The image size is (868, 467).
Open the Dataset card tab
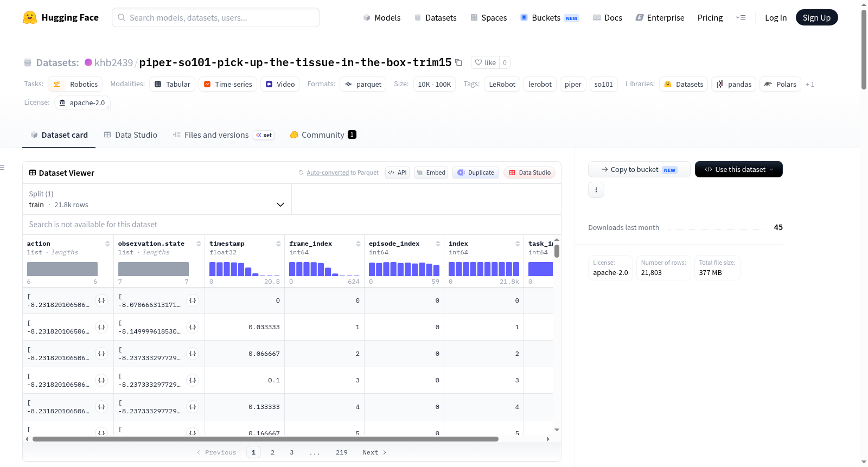(x=59, y=135)
